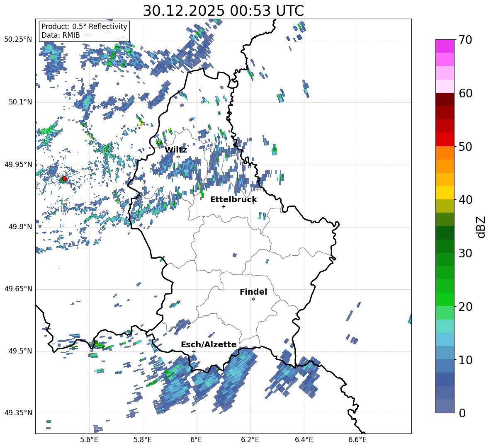Click the bright green colorbar swatch above 20
The width and height of the screenshot is (491, 448).
445,299
